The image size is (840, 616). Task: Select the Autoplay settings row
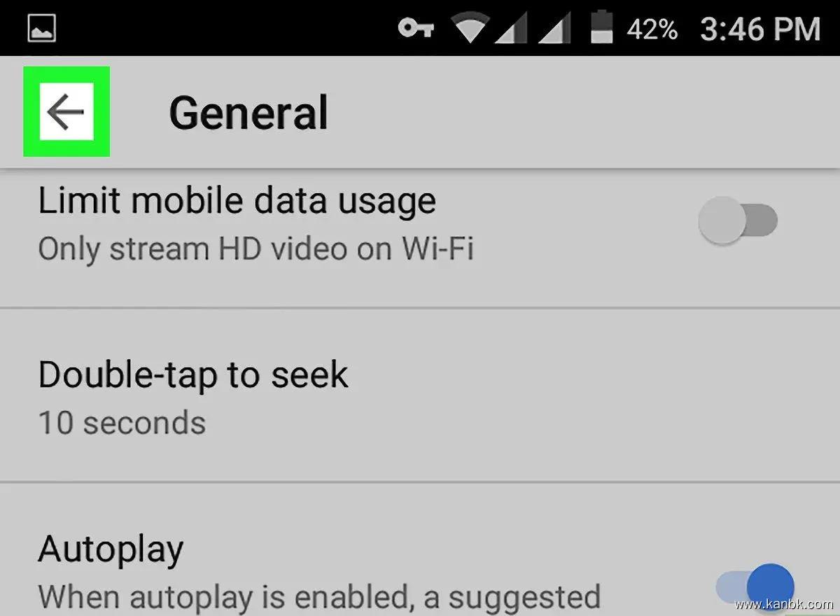[420, 549]
